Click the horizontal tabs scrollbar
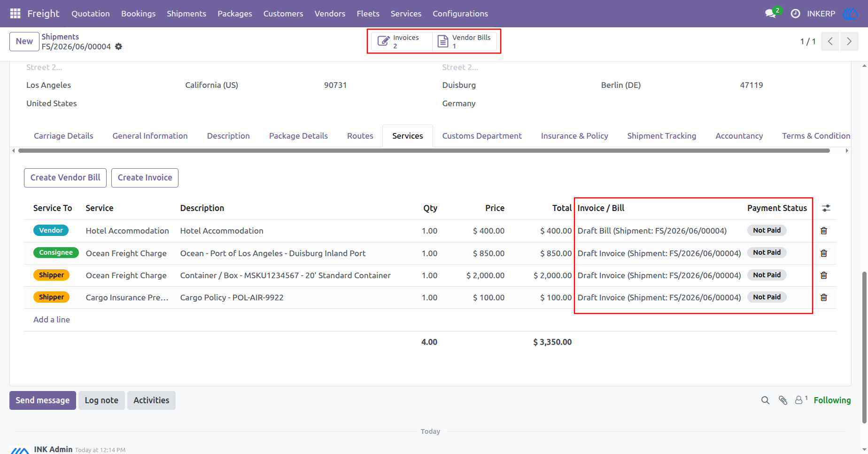868x454 pixels. point(424,151)
